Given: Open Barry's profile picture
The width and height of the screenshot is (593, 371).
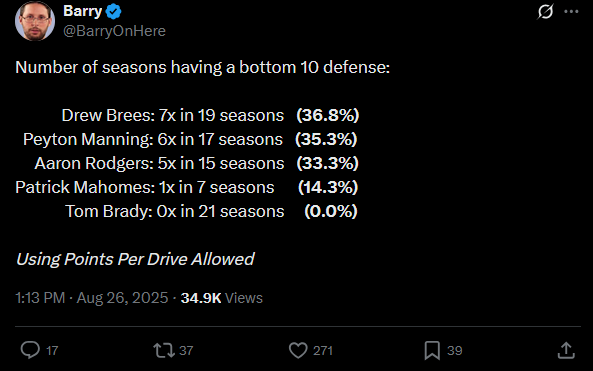Looking at the screenshot, I should coord(35,21).
